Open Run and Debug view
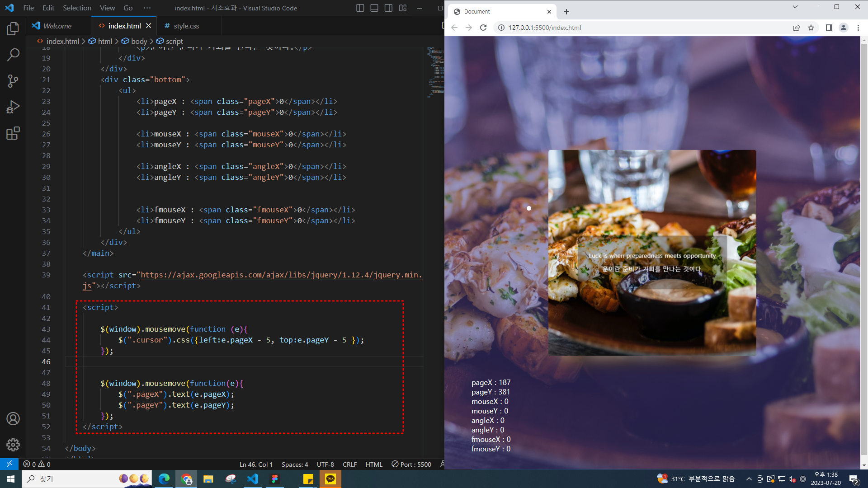 click(13, 107)
